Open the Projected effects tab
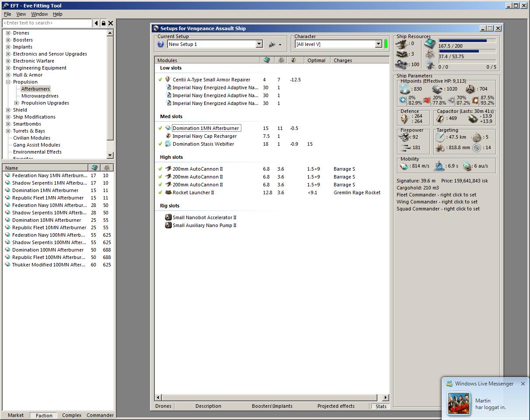 336,406
